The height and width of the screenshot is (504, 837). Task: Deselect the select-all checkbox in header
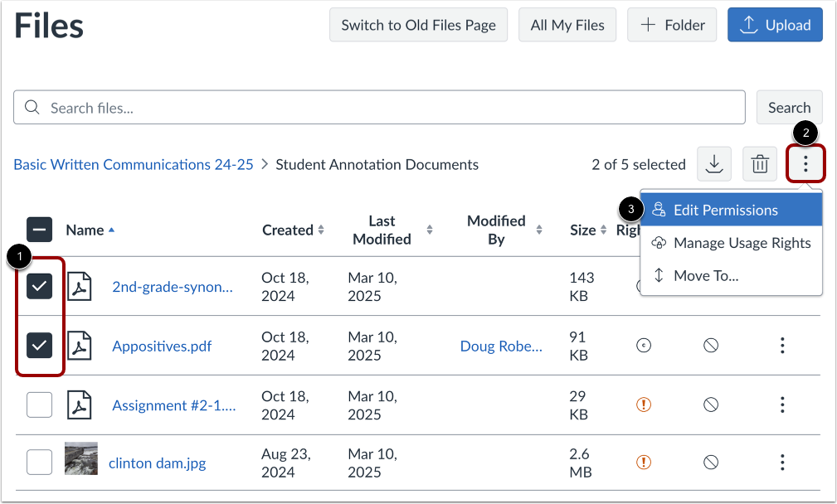(39, 230)
